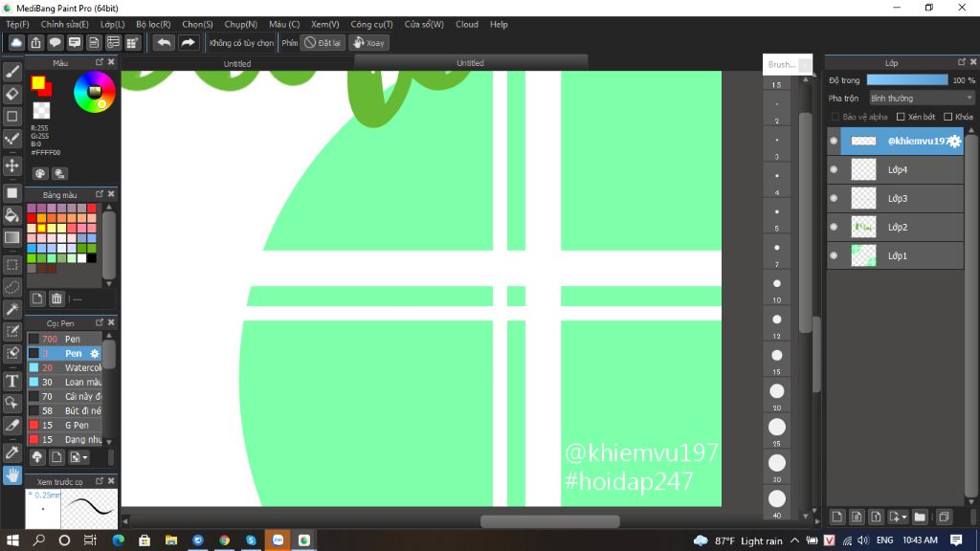
Task: Pop out the Lớp panel
Action: click(x=961, y=62)
